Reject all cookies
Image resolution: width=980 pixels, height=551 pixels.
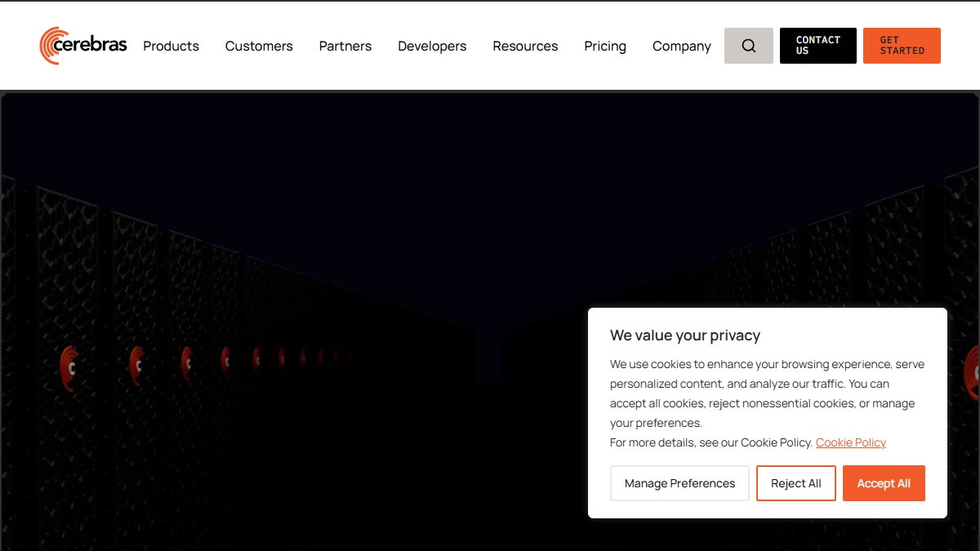point(796,483)
